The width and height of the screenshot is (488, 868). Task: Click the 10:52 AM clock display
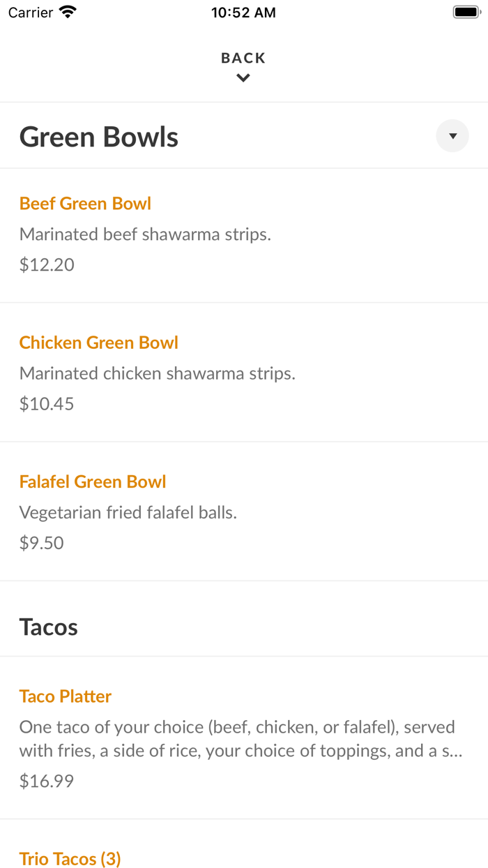(x=243, y=12)
